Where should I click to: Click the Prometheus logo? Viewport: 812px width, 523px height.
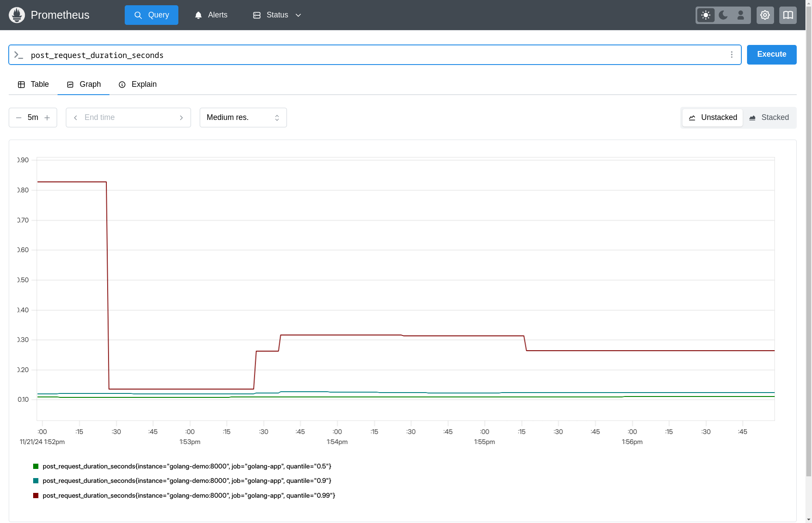(x=17, y=15)
